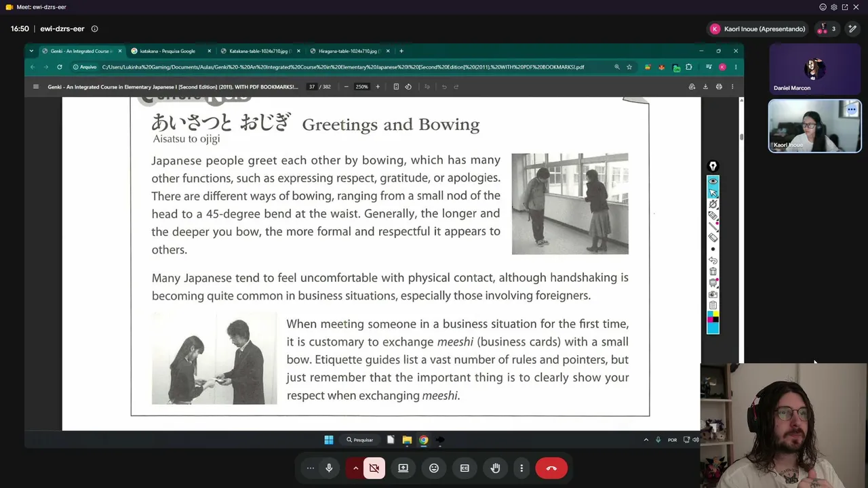The width and height of the screenshot is (868, 488).
Task: Switch to katakana - Pesquisa Google tab
Action: click(171, 51)
